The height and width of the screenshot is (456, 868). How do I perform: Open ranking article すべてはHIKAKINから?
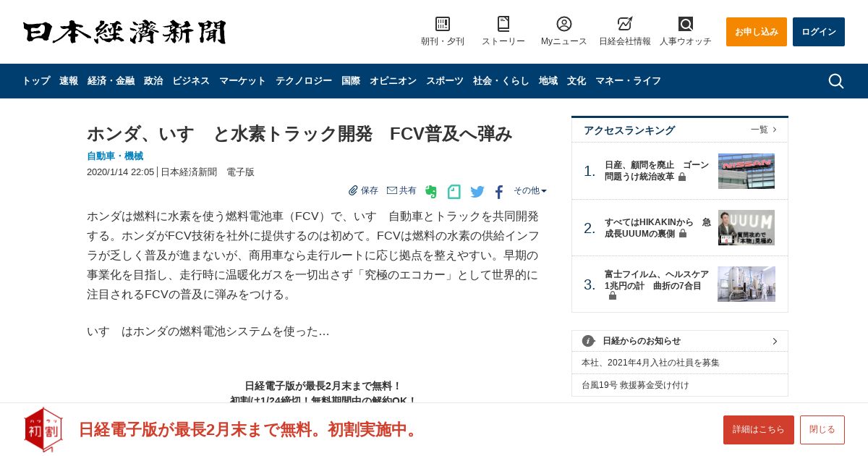[658, 228]
